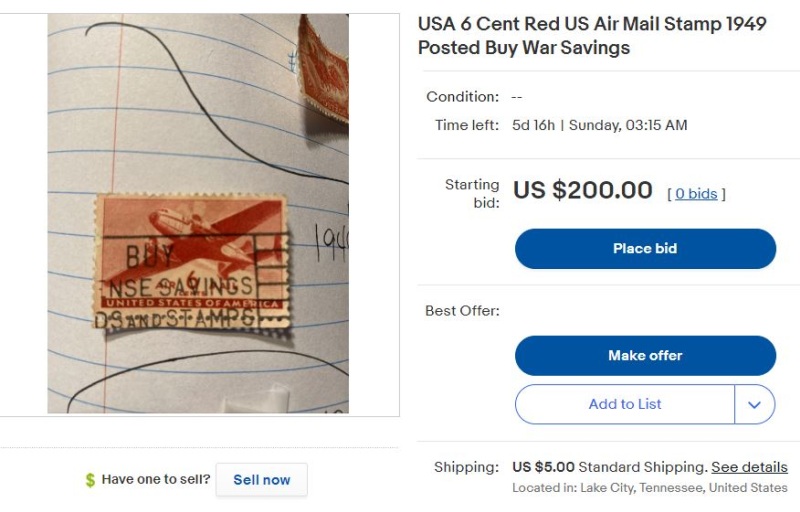Click the Condition label

pyautogui.click(x=462, y=97)
